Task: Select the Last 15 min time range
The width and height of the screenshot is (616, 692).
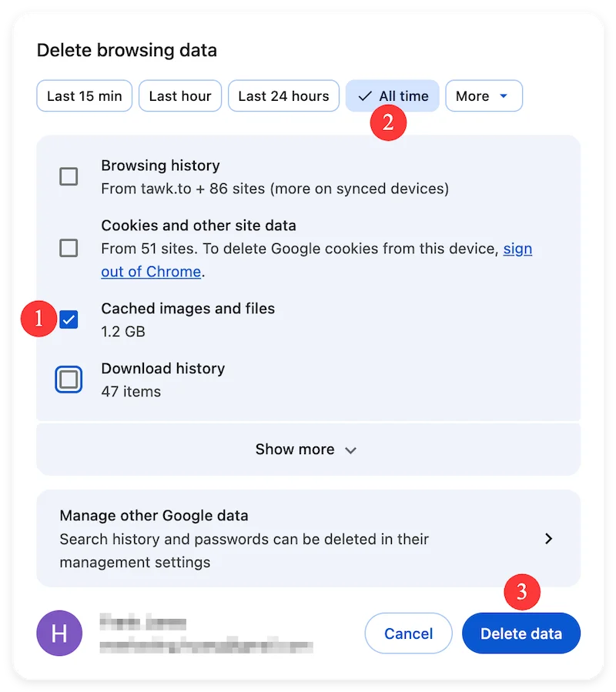Action: 84,95
